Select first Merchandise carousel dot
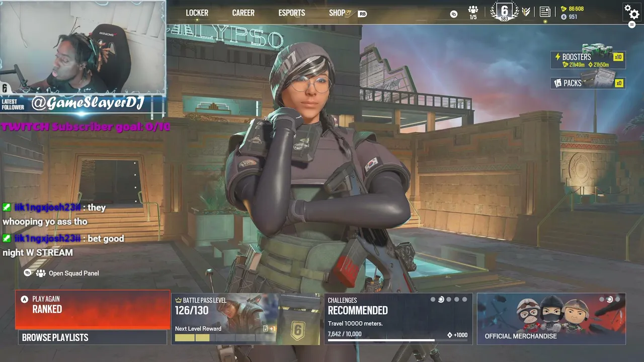Viewport: 644px width, 362px height. click(602, 300)
